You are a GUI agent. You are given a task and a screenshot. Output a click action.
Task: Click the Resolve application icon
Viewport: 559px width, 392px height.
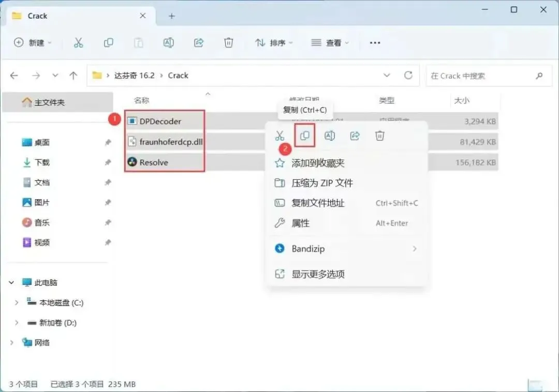point(133,162)
